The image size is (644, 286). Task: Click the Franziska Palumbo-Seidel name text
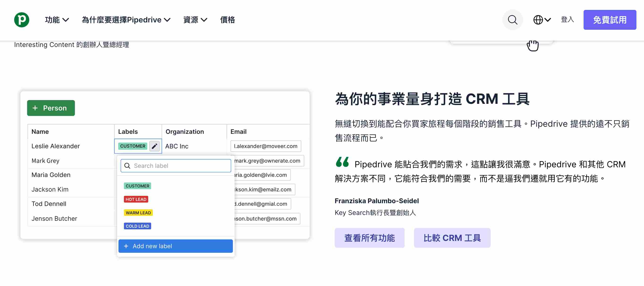click(377, 201)
